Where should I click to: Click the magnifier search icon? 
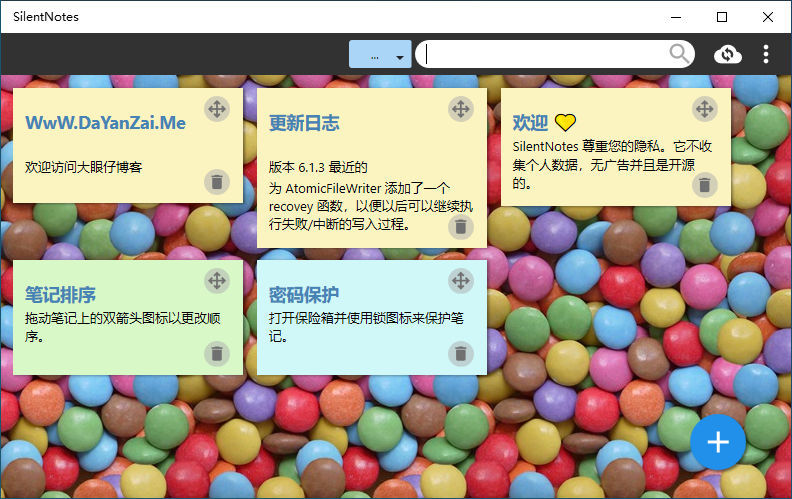679,53
